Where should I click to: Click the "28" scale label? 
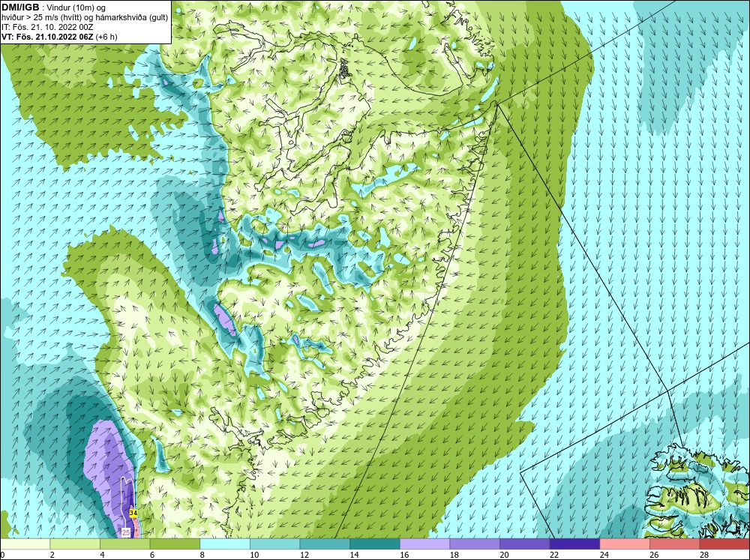(x=704, y=555)
